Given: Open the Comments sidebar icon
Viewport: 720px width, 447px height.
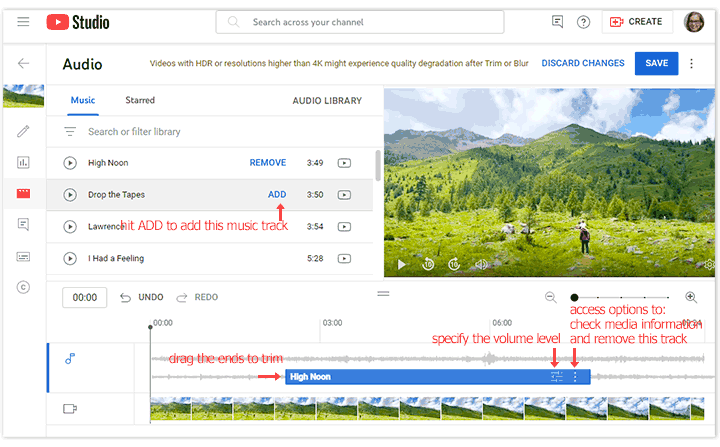Looking at the screenshot, I should (x=23, y=224).
